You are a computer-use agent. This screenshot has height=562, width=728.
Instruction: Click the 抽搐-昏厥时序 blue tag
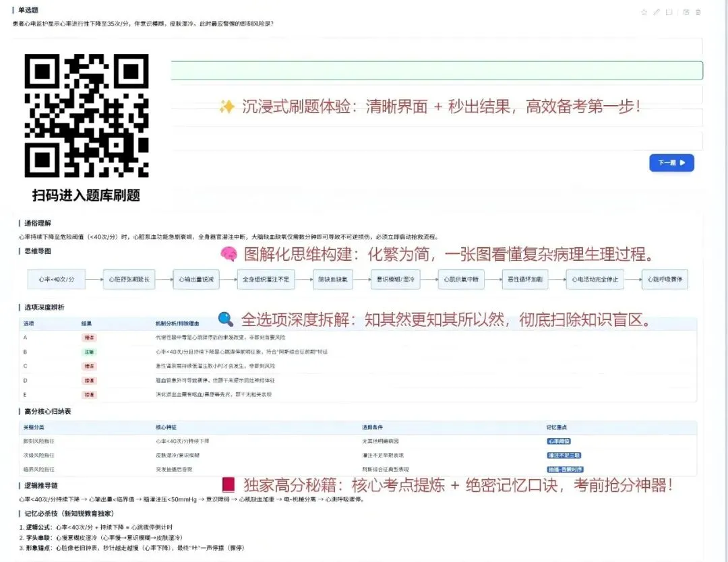[x=565, y=470]
